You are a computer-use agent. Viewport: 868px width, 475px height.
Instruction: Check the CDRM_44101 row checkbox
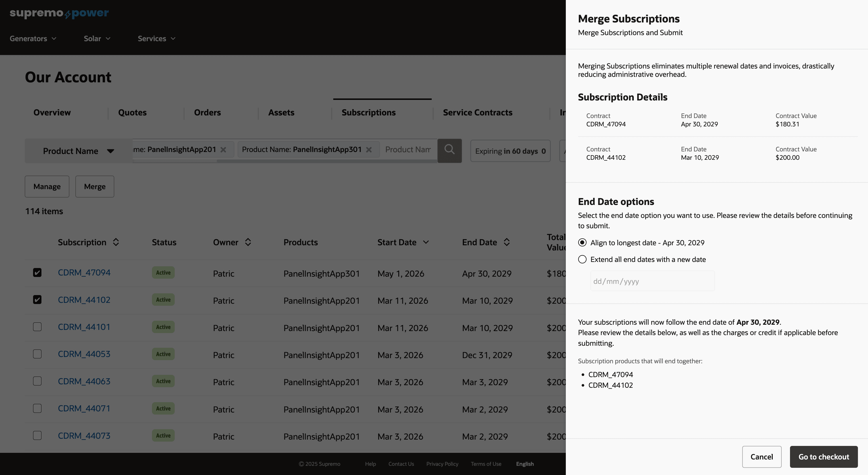pyautogui.click(x=37, y=327)
